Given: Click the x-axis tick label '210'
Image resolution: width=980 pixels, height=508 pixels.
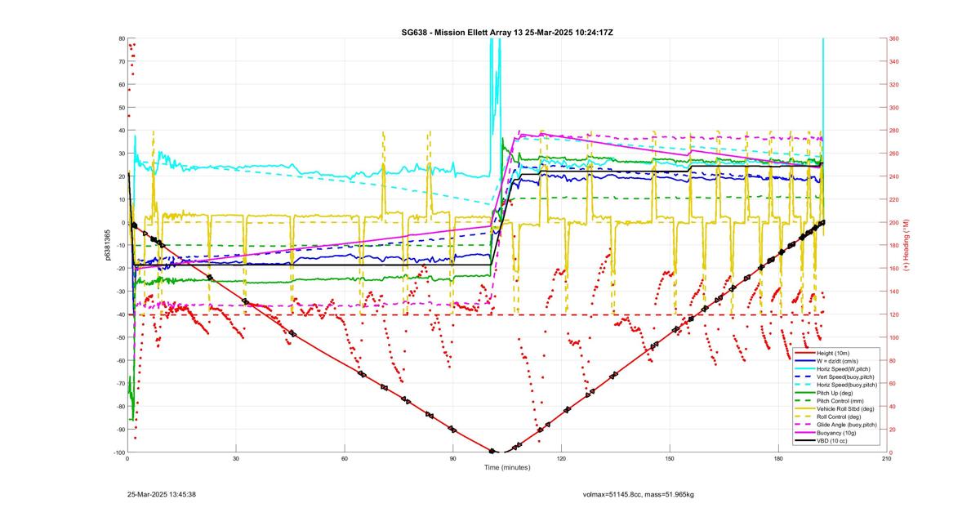Looking at the screenshot, I should 887,458.
